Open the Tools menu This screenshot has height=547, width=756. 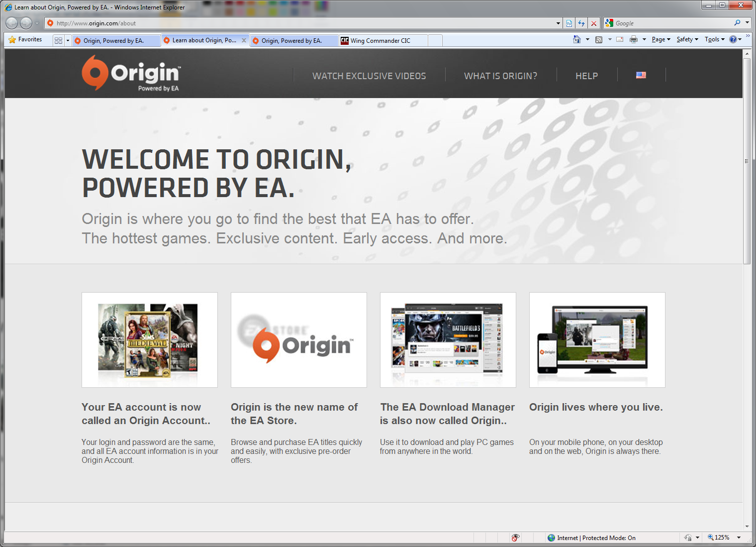(x=714, y=39)
